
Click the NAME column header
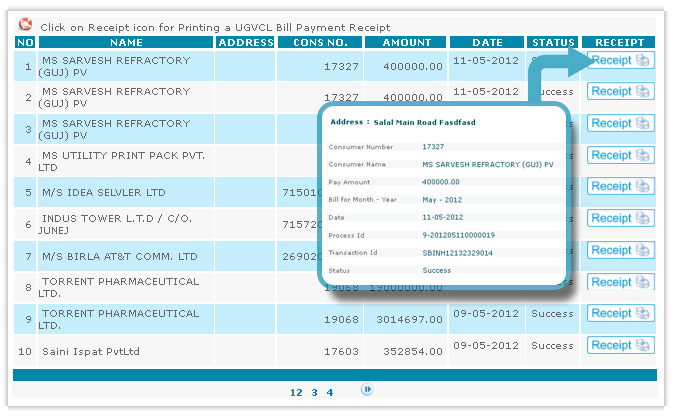126,43
